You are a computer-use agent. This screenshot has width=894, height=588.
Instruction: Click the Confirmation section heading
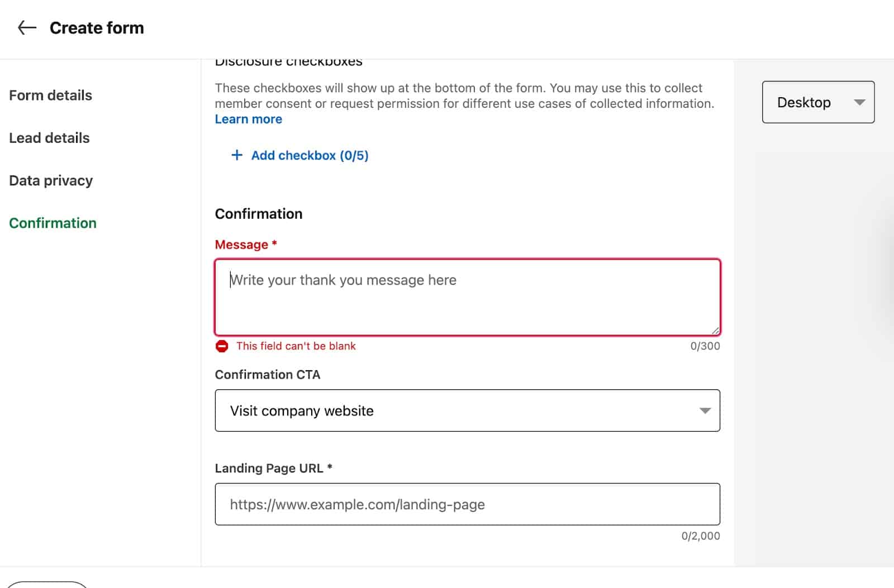(x=259, y=214)
